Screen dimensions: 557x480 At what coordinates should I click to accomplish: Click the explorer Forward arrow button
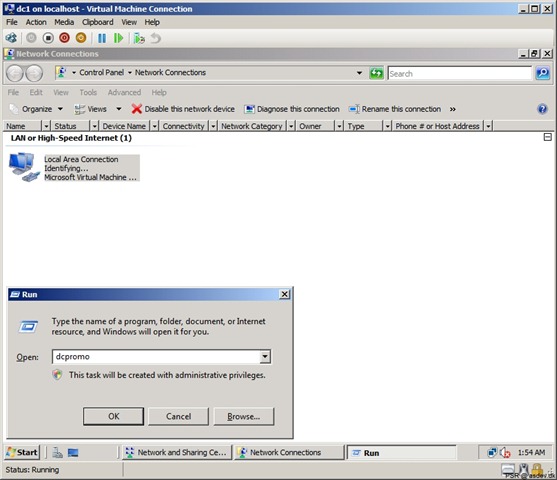(x=34, y=74)
